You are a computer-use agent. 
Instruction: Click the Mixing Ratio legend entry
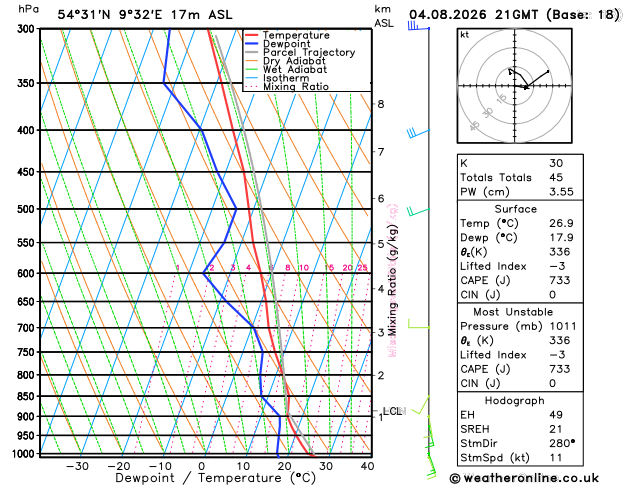[287, 87]
